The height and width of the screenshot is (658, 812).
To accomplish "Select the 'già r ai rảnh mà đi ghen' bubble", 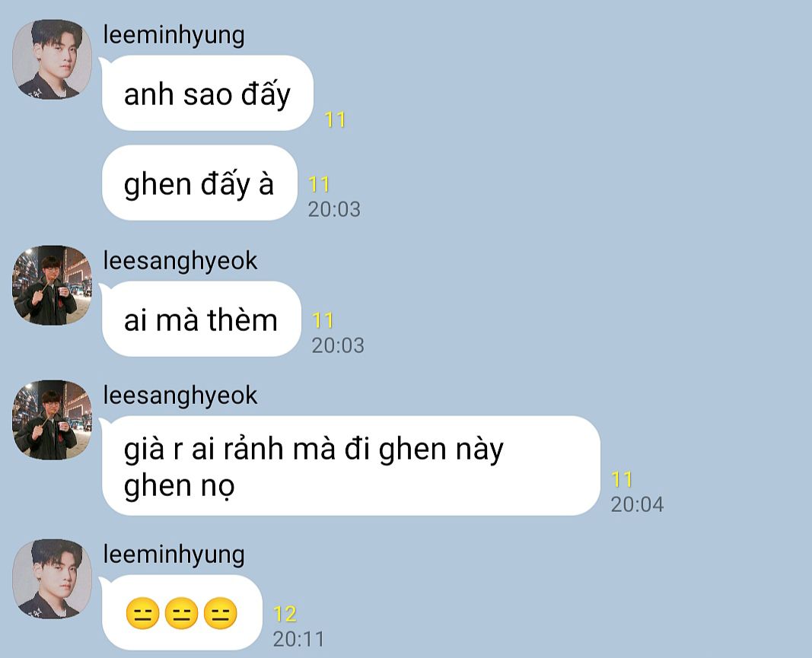I will click(351, 466).
